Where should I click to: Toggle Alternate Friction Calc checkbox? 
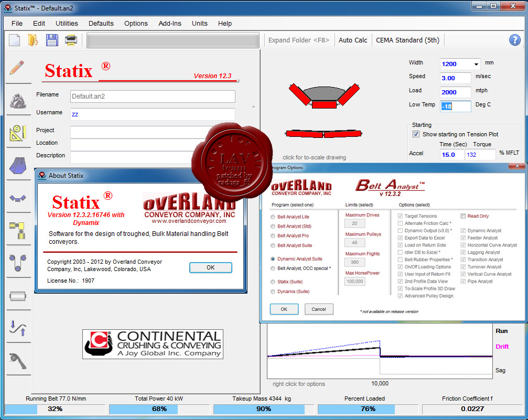point(400,223)
